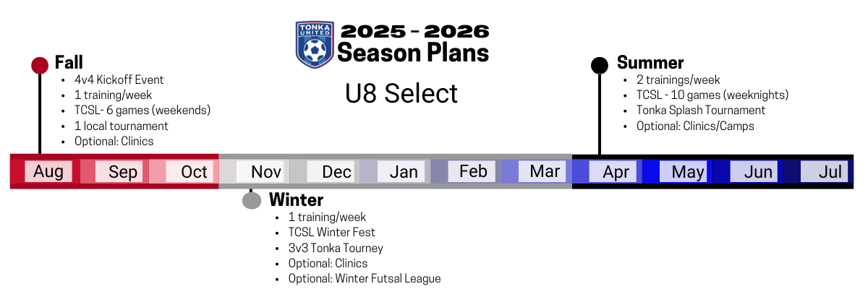Click the Optional: Winter Futsal League item
The width and height of the screenshot is (868, 289).
tap(365, 279)
